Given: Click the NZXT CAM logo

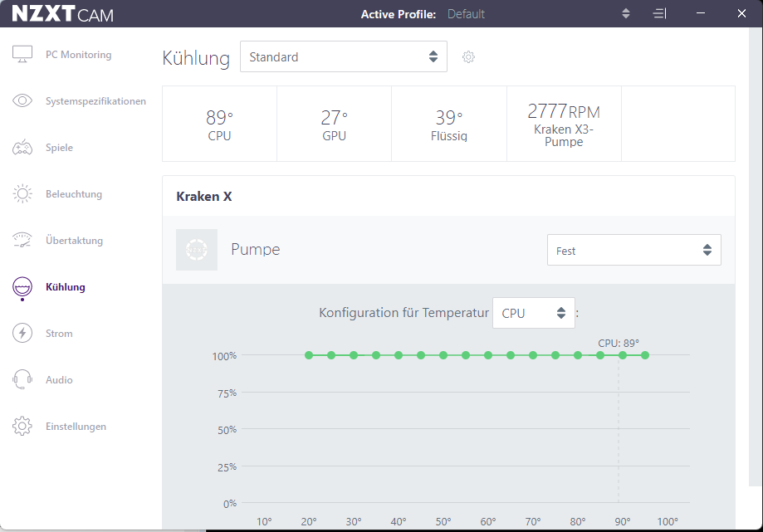Looking at the screenshot, I should click(x=63, y=13).
